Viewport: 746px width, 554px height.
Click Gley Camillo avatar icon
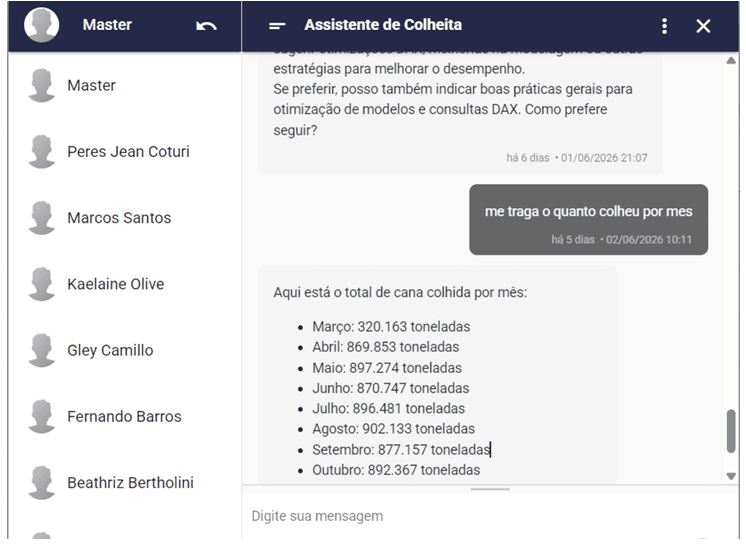41,350
